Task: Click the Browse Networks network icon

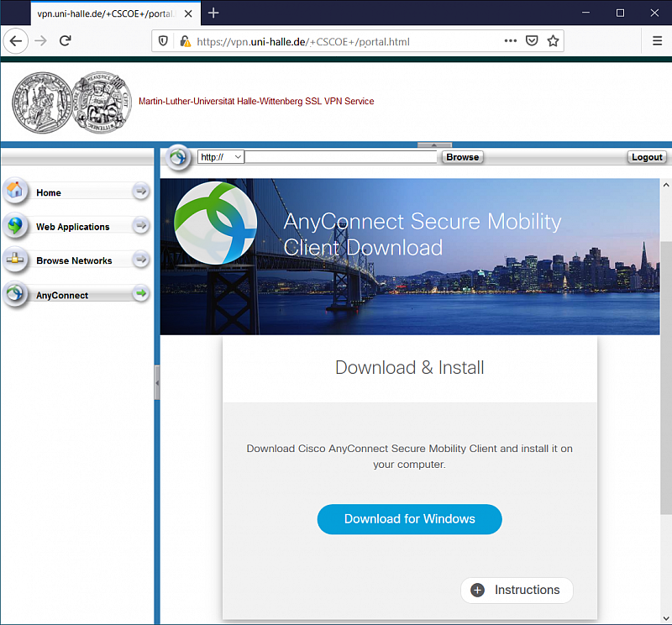Action: (x=15, y=259)
